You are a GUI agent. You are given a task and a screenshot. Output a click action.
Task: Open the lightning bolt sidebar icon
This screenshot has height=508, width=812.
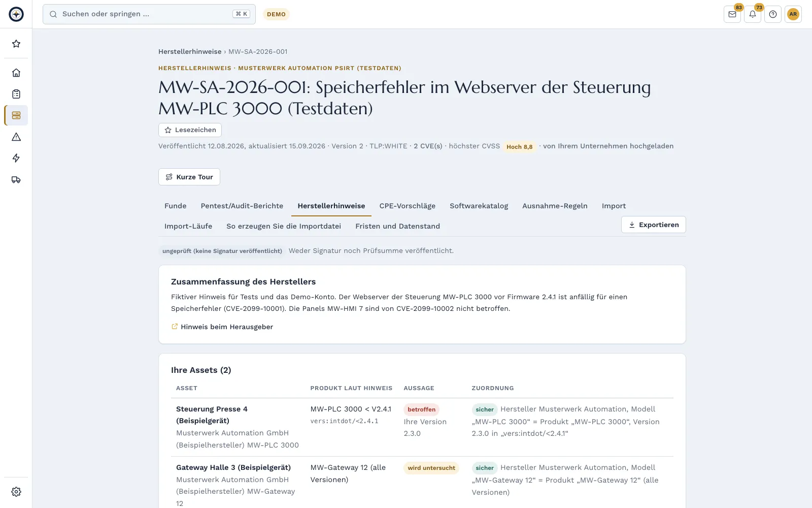[16, 158]
